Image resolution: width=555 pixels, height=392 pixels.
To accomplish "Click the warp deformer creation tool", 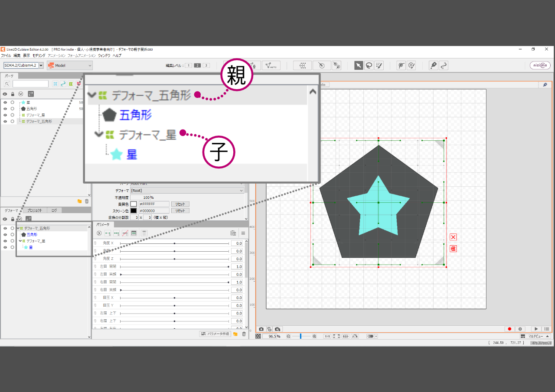I will point(302,65).
